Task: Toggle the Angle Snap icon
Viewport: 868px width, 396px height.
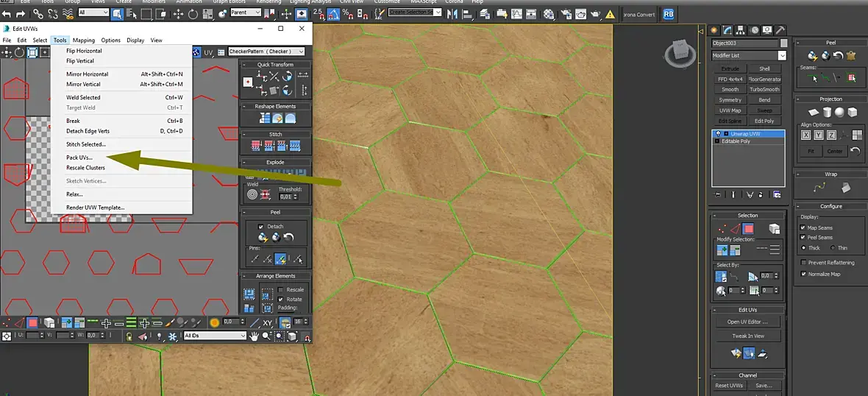Action: (334, 13)
